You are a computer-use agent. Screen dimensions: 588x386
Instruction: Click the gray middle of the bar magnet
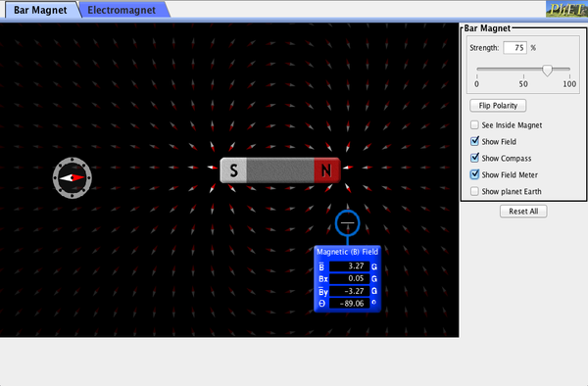(x=280, y=170)
